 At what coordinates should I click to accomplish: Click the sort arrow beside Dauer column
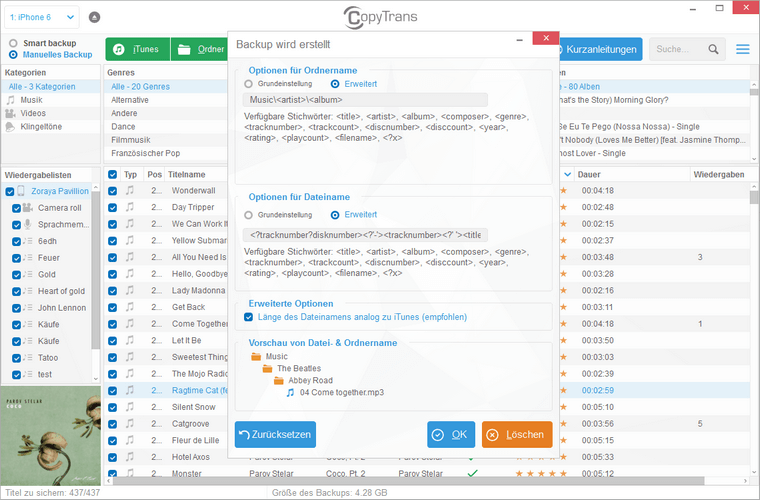click(568, 174)
